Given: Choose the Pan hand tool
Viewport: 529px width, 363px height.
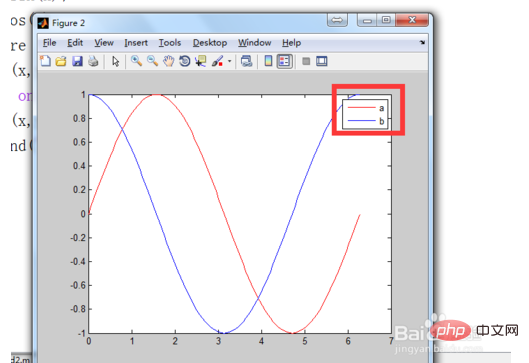Looking at the screenshot, I should pyautogui.click(x=168, y=61).
